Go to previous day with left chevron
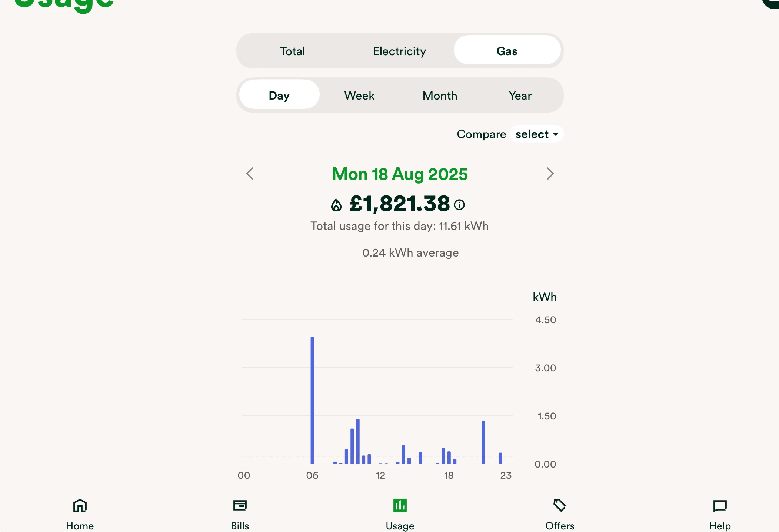Screen dimensions: 779x532 coord(250,174)
